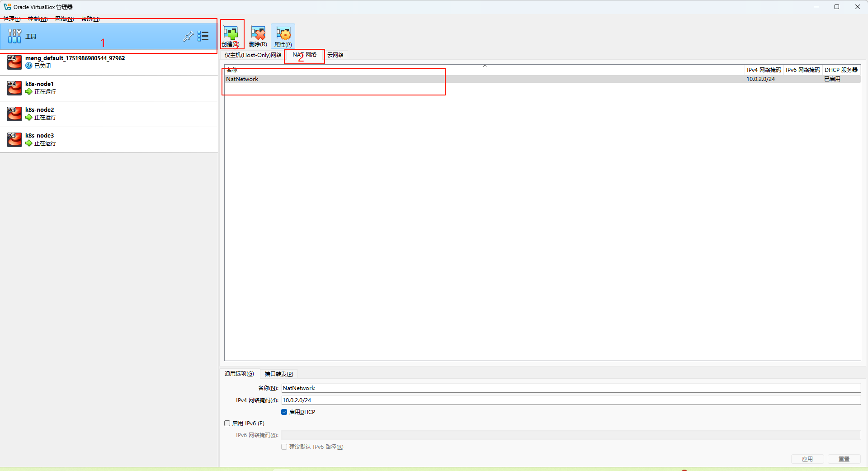
Task: Sort by the Name (名称) column header
Action: pos(485,70)
